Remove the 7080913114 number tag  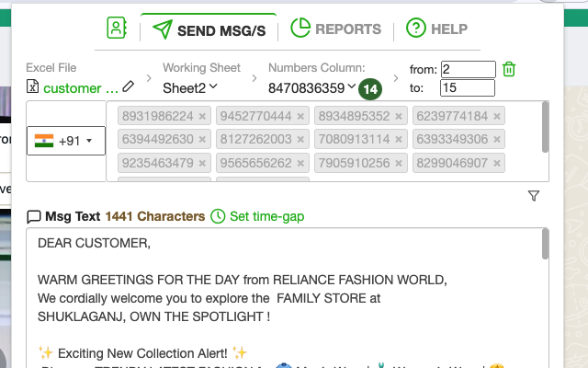(398, 140)
